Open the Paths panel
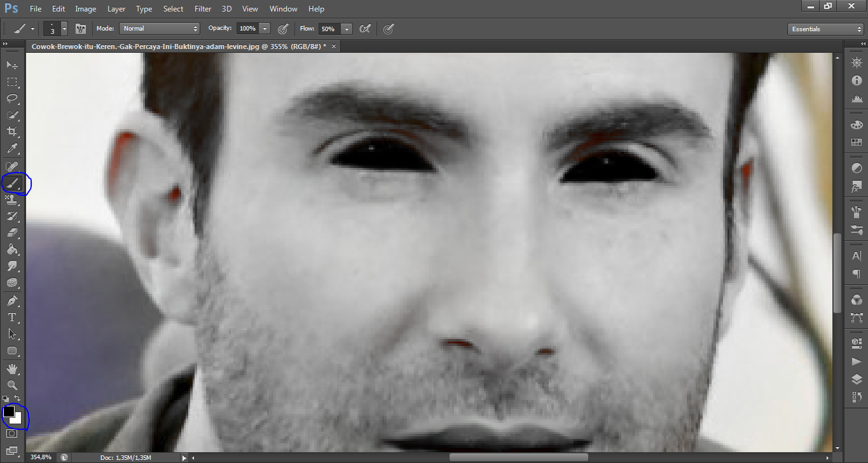Image resolution: width=868 pixels, height=463 pixels. coord(856,318)
